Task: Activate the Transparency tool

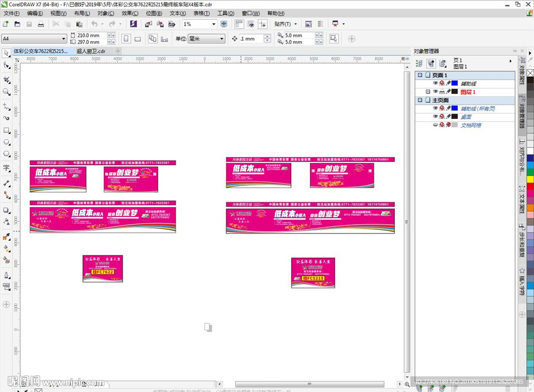Action: [x=6, y=222]
